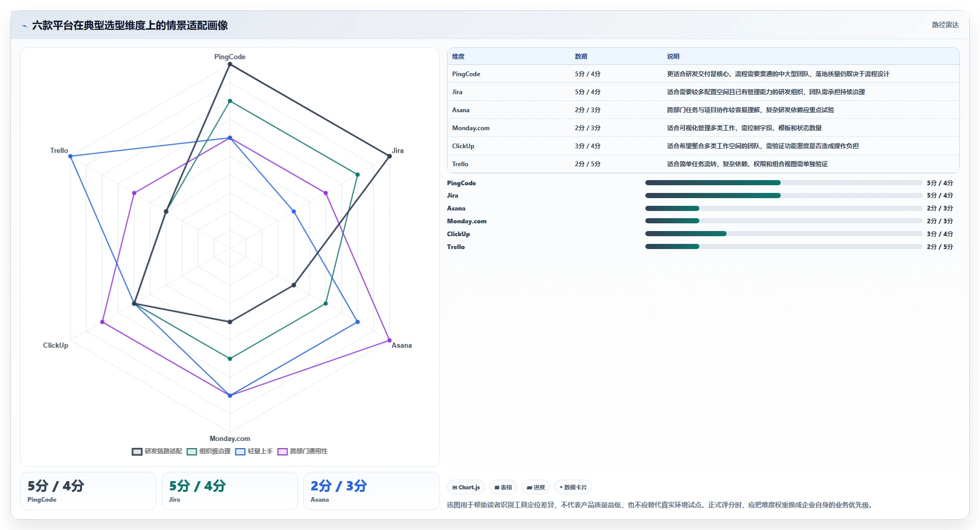The height and width of the screenshot is (530, 980).
Task: Click the 数据 table column header
Action: point(581,57)
